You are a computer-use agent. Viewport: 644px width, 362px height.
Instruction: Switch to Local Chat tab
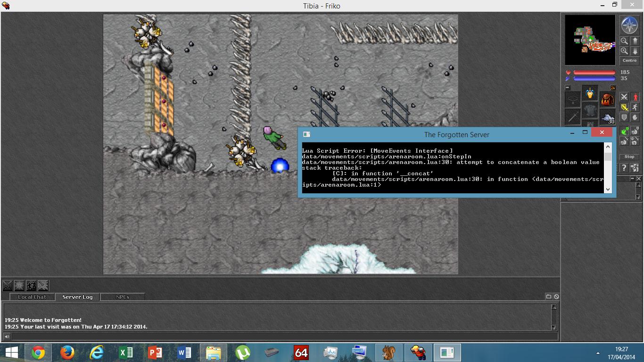(x=32, y=297)
